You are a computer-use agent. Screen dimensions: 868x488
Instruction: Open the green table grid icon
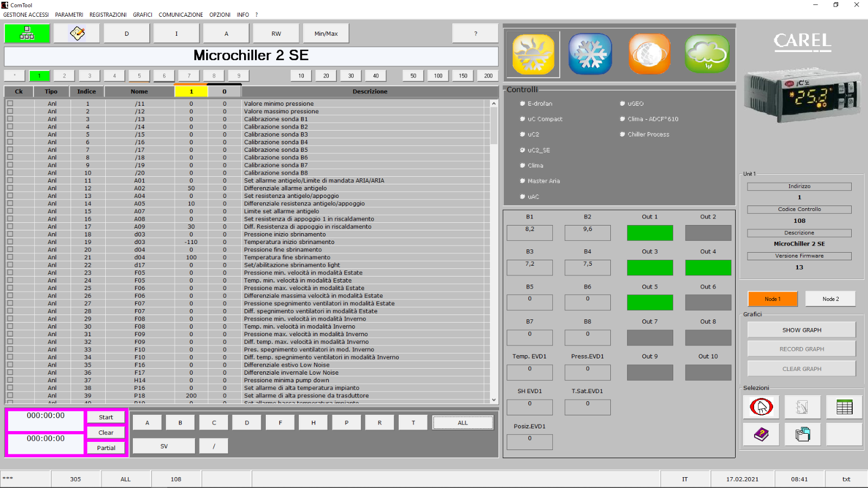point(844,407)
